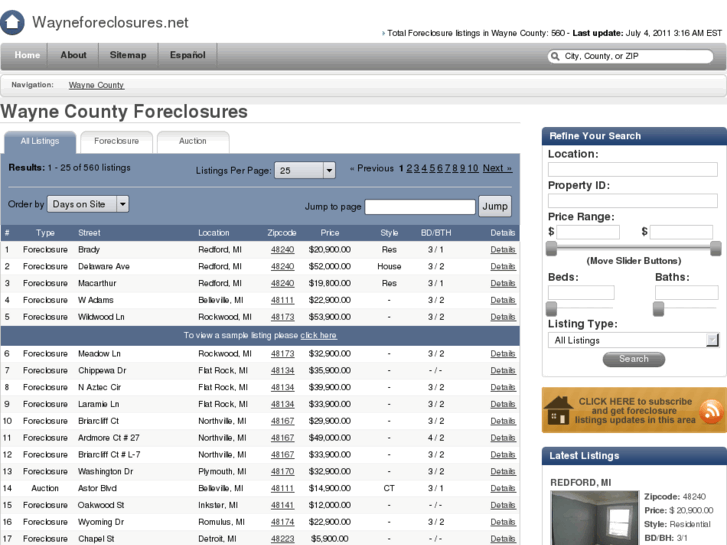Click zipcode 48170 for Washington Dr
The image size is (727, 545).
coord(282,472)
